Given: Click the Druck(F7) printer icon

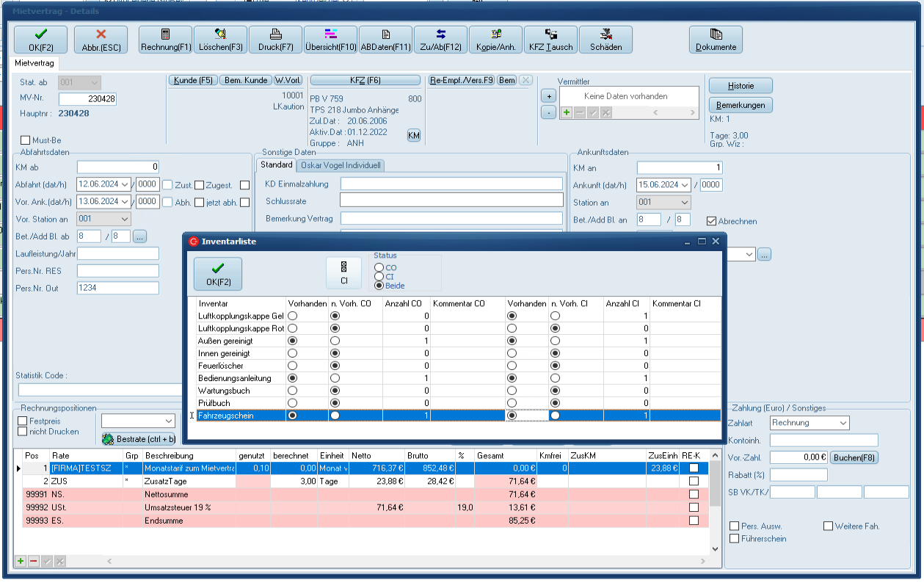Looking at the screenshot, I should 275,35.
